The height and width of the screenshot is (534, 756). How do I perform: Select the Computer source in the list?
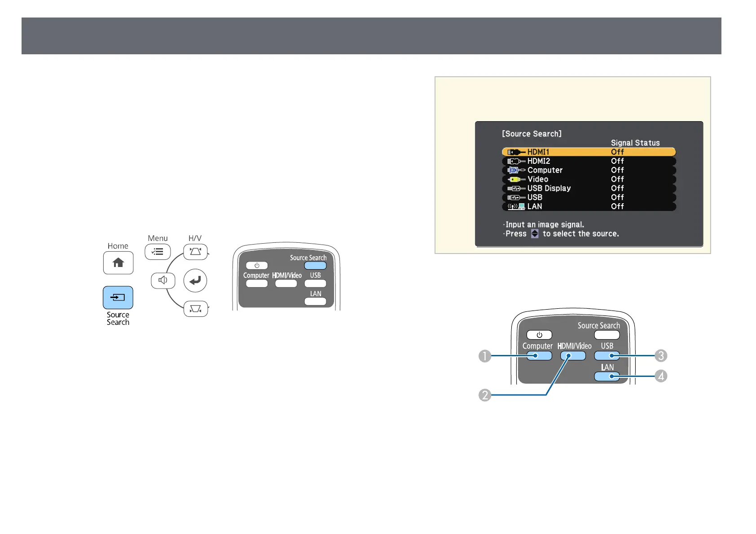pos(589,170)
